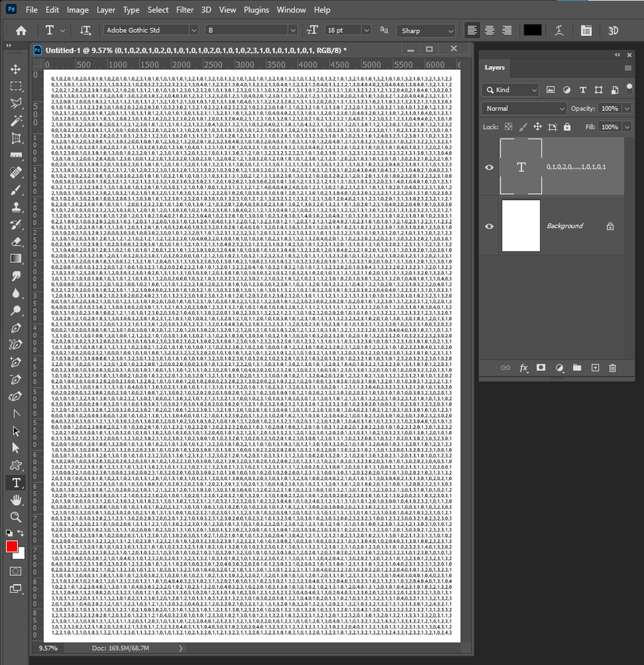Select the Ruler measurement tool
The width and height of the screenshot is (644, 665).
pos(16,155)
